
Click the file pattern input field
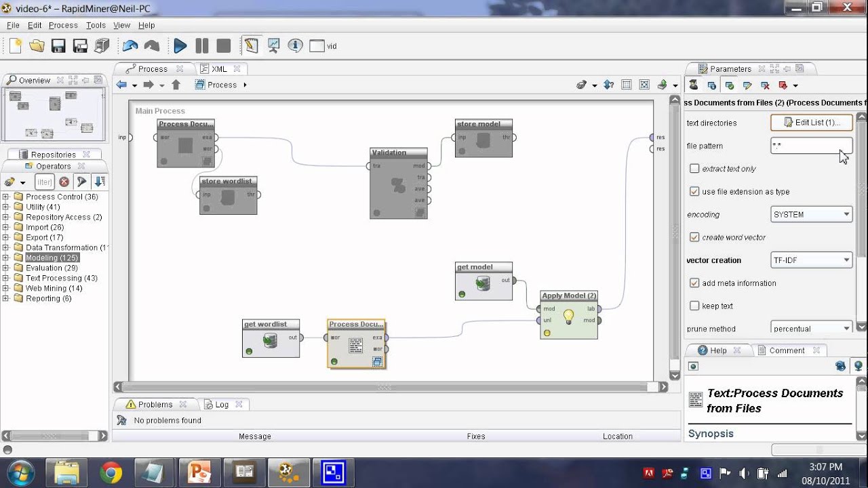click(x=812, y=146)
